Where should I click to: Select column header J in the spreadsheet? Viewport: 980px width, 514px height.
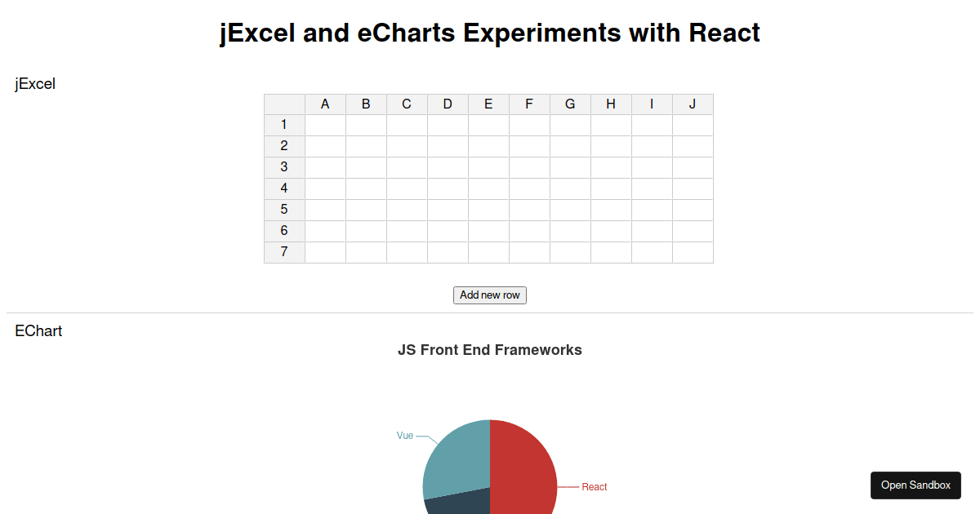point(692,104)
